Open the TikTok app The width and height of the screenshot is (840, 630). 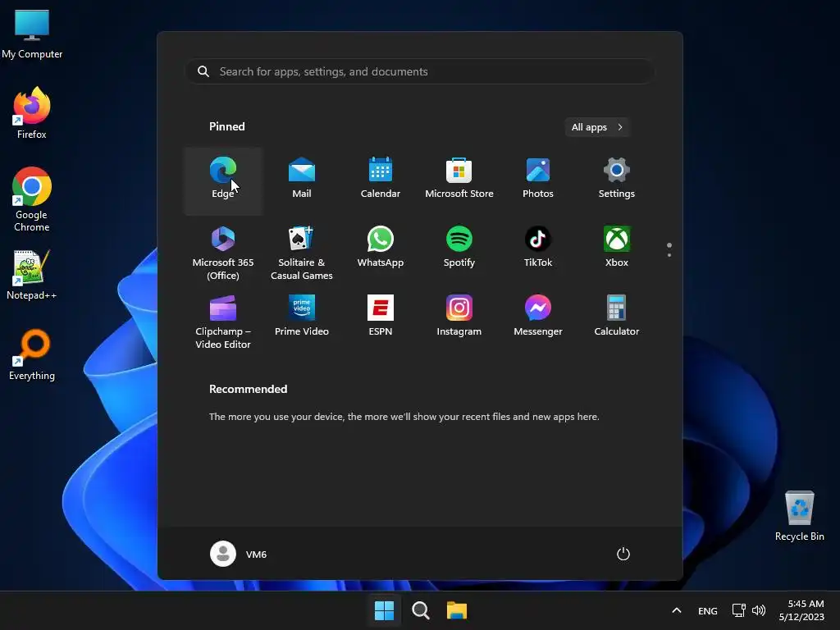click(x=538, y=249)
